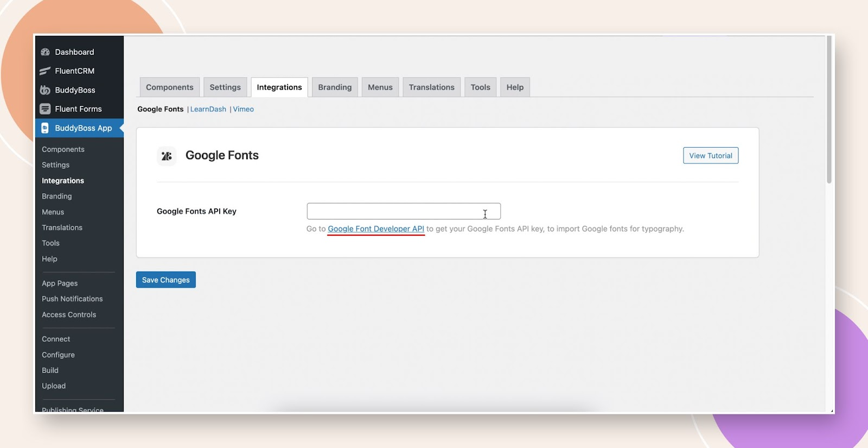Go to the Components tab

click(x=169, y=87)
